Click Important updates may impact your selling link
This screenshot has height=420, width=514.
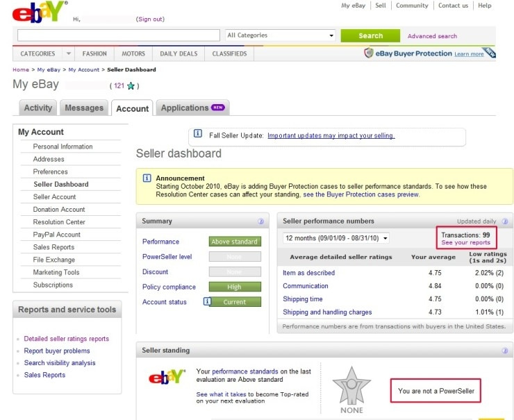(331, 135)
